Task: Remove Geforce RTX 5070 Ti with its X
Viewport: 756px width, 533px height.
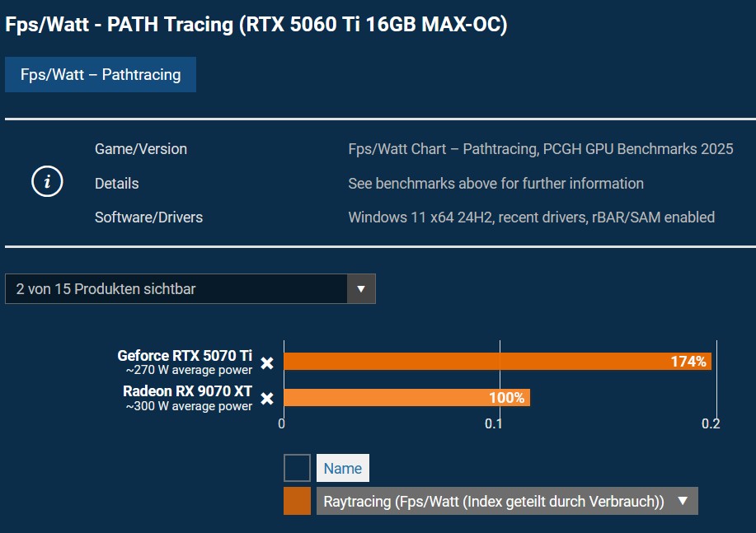Action: click(x=267, y=362)
